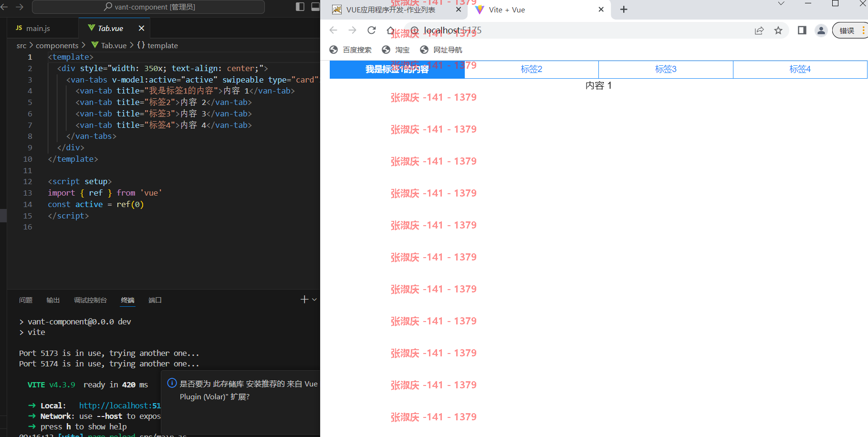Open 网址导航 bookmark
This screenshot has height=437, width=868.
click(441, 50)
